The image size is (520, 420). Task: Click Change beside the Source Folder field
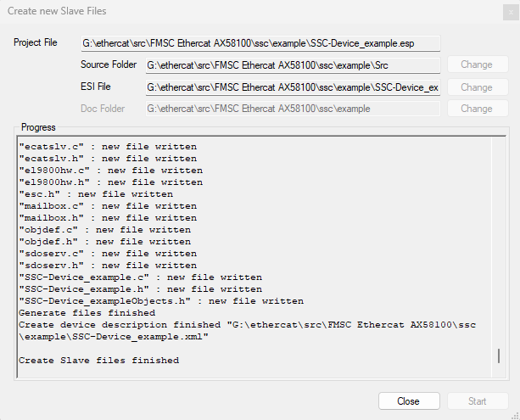(x=478, y=64)
